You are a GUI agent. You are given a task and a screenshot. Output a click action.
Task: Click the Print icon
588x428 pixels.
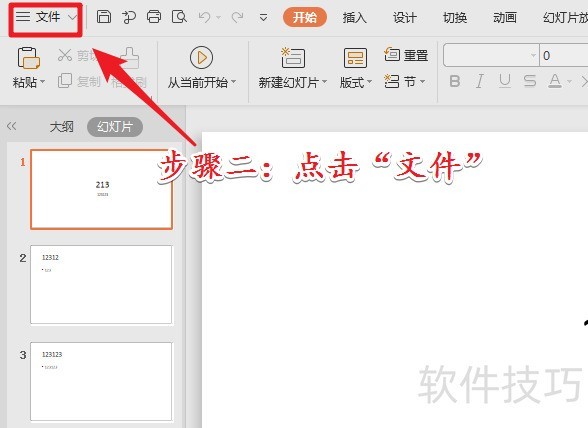(x=154, y=17)
